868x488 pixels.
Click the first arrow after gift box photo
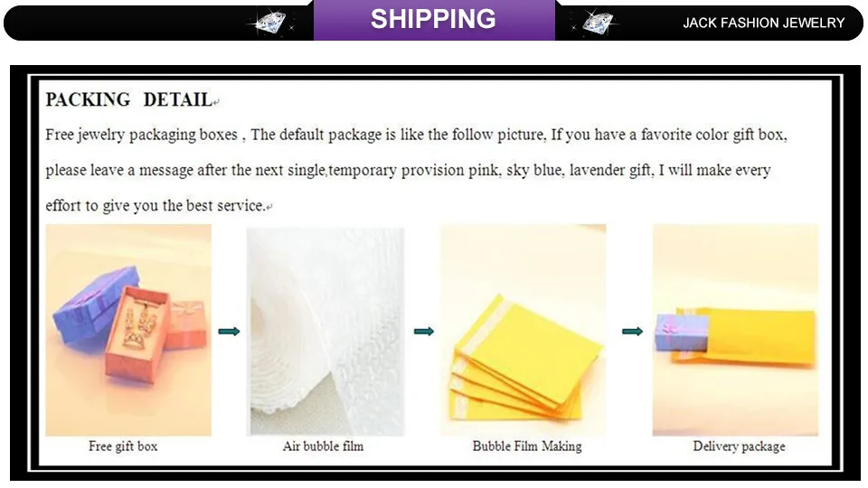pos(230,332)
